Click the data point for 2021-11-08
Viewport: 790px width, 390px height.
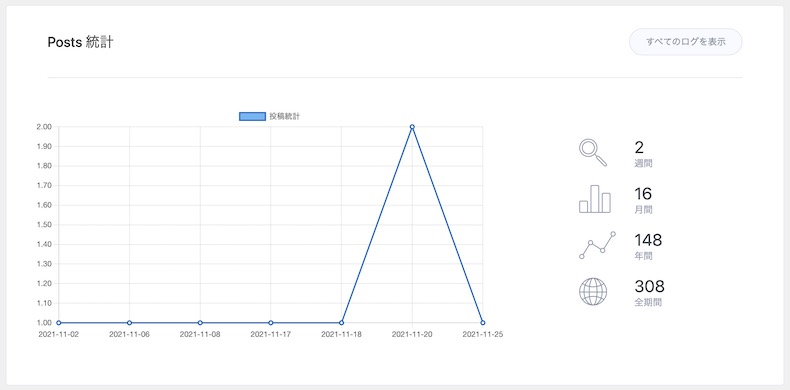coord(200,322)
